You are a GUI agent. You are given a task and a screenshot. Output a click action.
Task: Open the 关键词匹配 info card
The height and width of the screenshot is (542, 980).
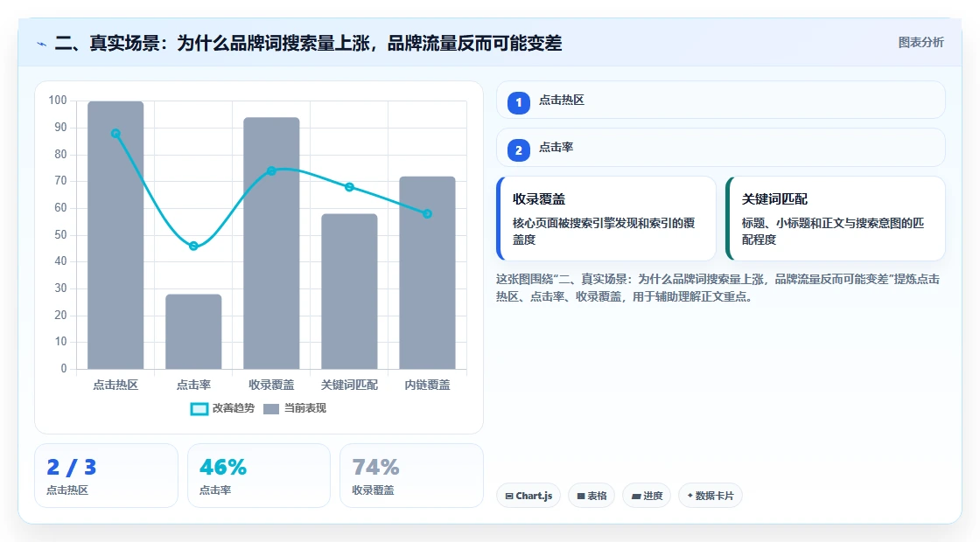pos(835,219)
